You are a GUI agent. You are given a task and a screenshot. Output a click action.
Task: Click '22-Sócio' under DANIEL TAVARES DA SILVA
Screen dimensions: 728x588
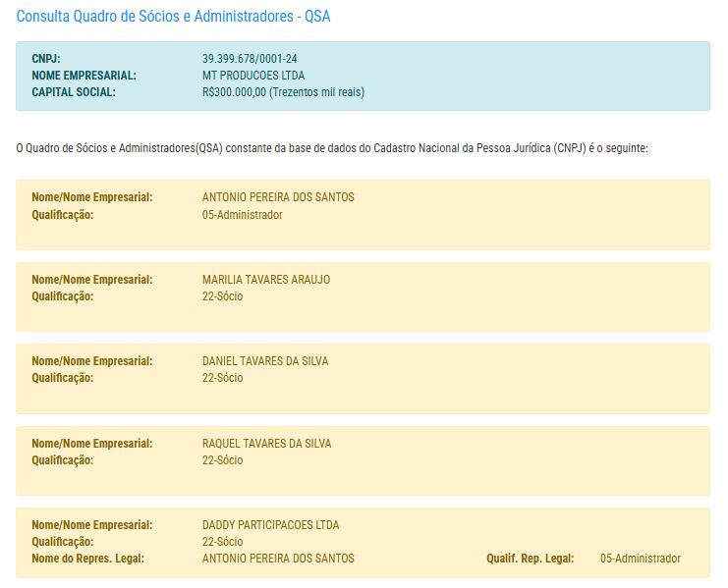(222, 378)
